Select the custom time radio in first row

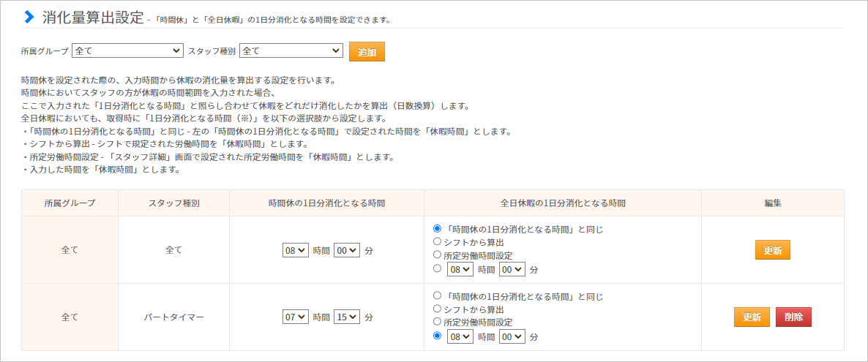click(438, 268)
